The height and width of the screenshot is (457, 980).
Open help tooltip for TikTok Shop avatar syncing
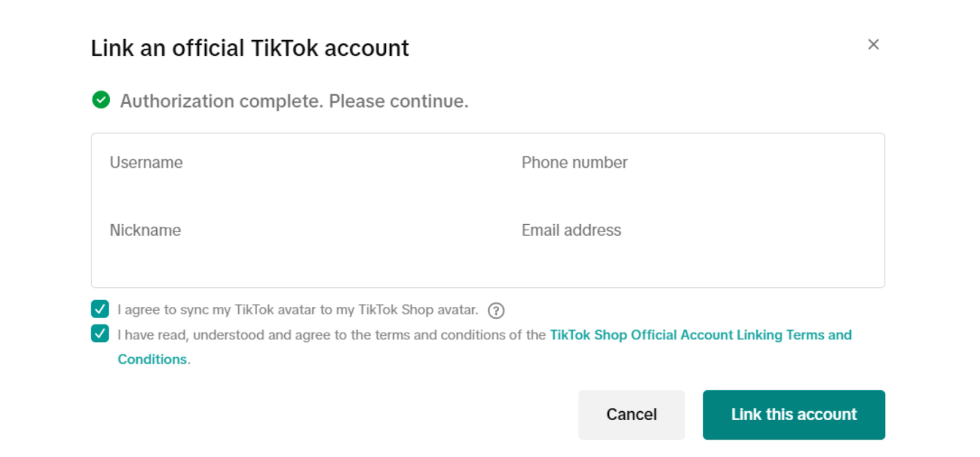coord(497,310)
